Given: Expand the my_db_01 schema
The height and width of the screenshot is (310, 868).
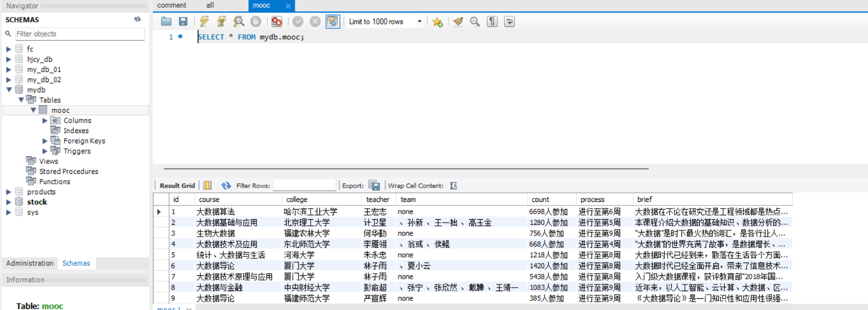Looking at the screenshot, I should [8, 69].
